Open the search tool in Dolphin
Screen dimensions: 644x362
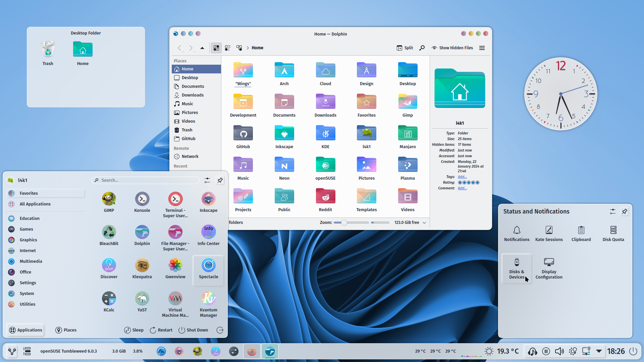pyautogui.click(x=422, y=48)
